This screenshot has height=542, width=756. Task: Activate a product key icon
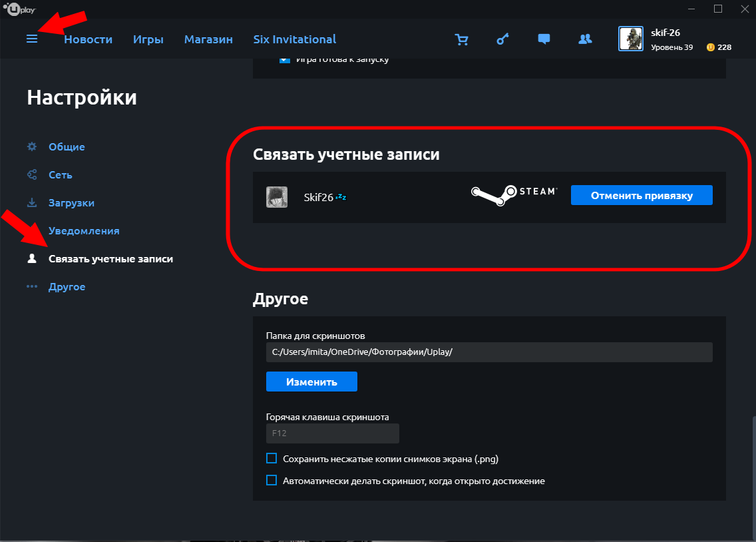(502, 39)
